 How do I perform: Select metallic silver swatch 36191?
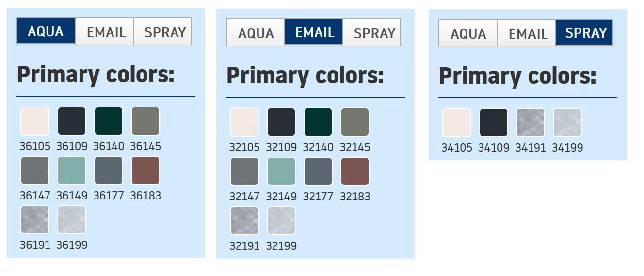(x=35, y=220)
